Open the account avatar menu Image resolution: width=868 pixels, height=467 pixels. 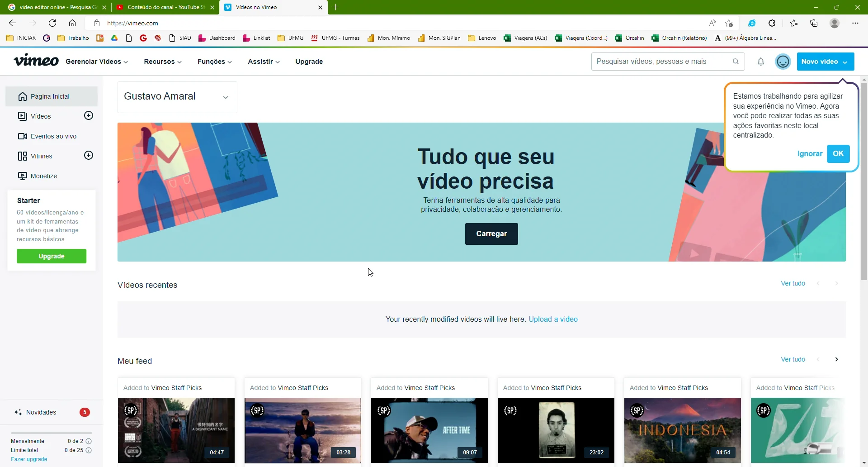pyautogui.click(x=783, y=62)
